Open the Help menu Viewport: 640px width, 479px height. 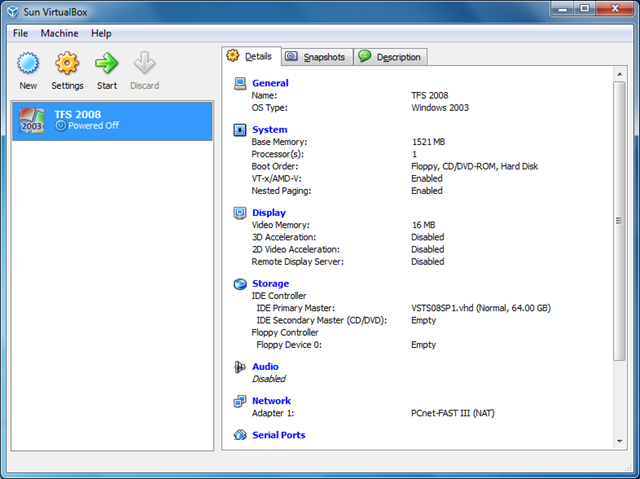(x=101, y=33)
